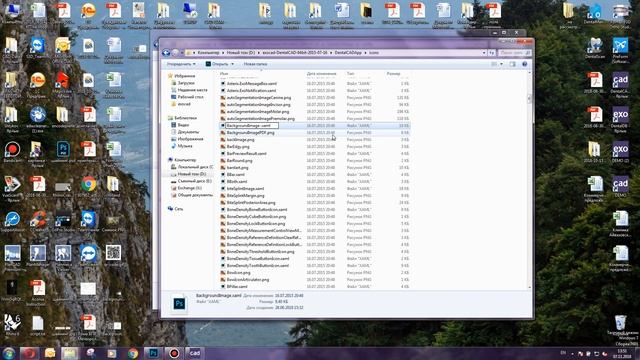Open Windows Explorer icon in taskbar
Viewport: 640px width, 360px height.
[69, 353]
